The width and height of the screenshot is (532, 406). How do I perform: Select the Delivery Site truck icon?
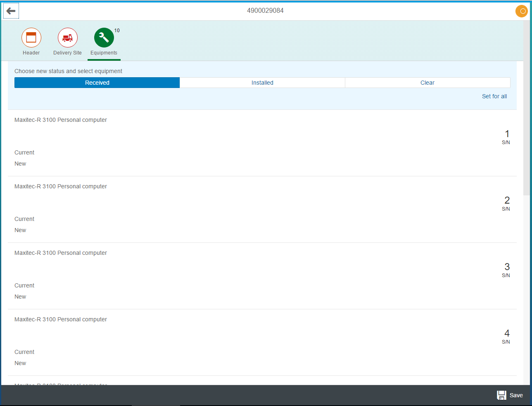pyautogui.click(x=67, y=38)
